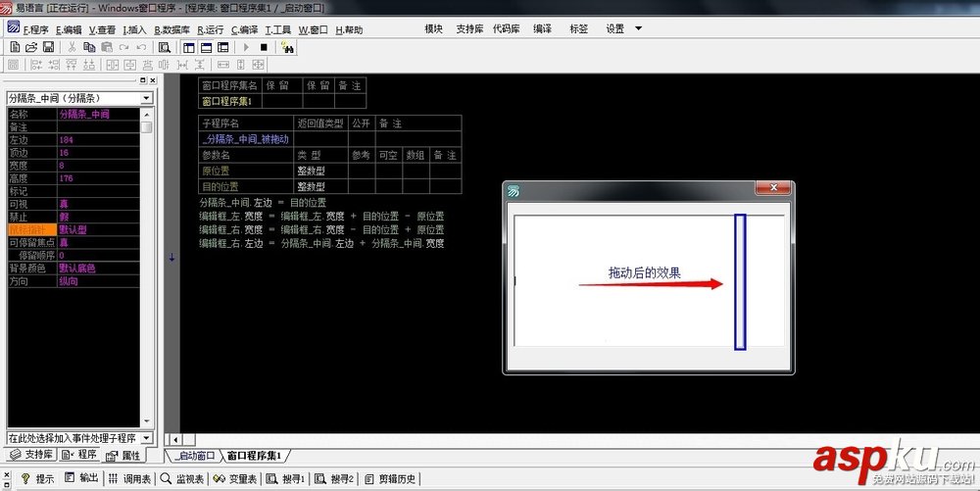Click the 可视 property value 真
The width and height of the screenshot is (980, 491).
click(98, 204)
